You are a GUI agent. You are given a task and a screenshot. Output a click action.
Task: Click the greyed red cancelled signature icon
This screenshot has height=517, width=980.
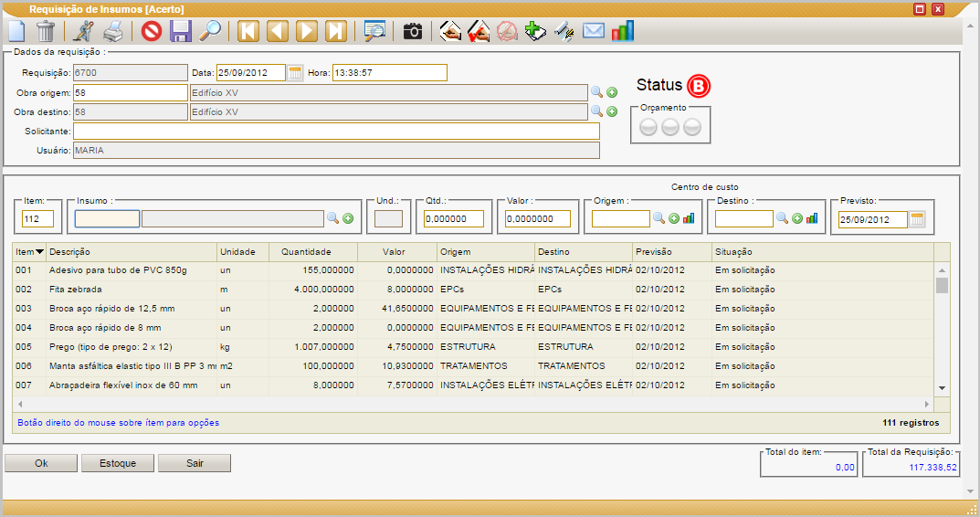tap(507, 31)
